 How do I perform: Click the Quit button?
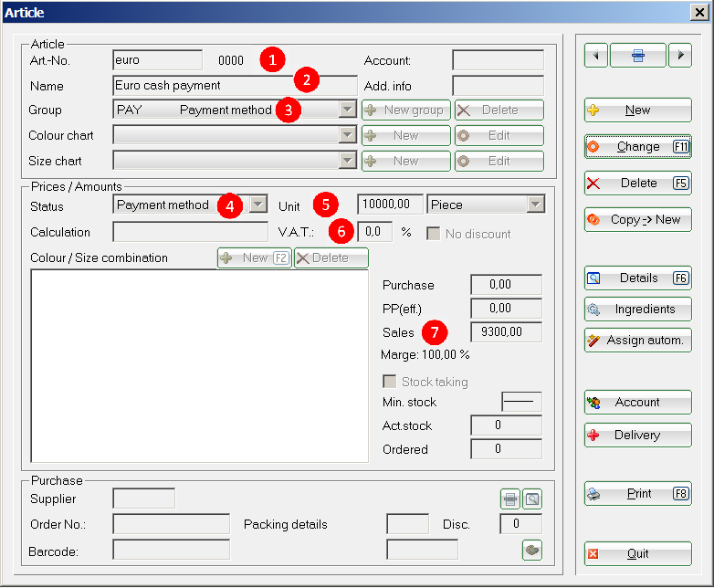pos(637,553)
